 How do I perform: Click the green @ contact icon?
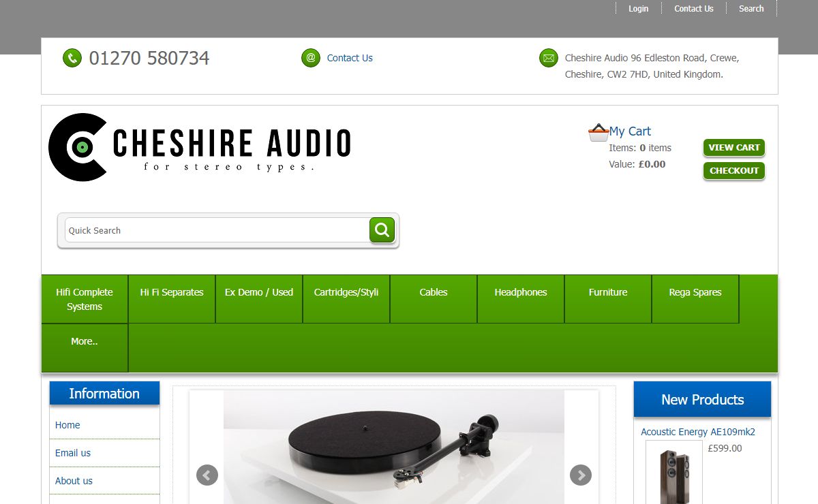[311, 58]
